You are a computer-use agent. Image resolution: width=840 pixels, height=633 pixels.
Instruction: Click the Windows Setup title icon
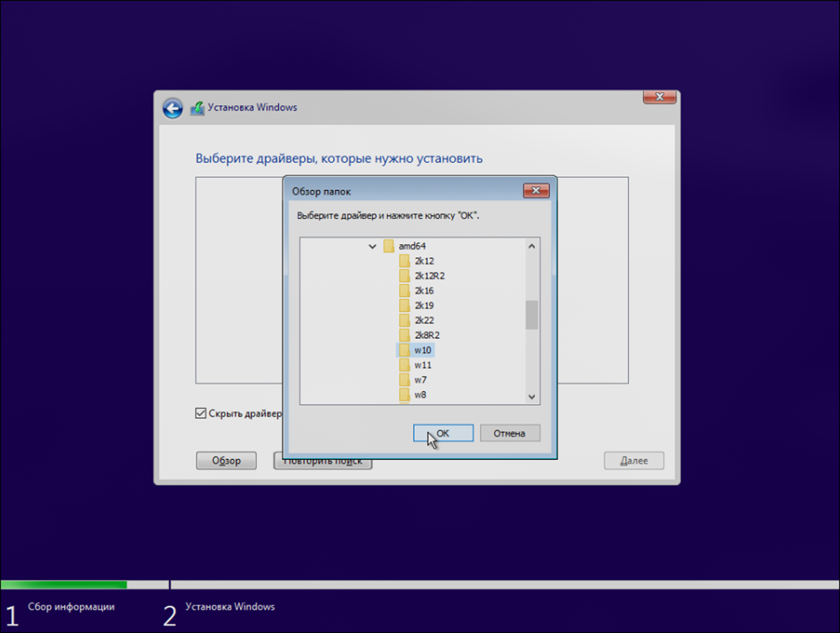click(x=197, y=108)
